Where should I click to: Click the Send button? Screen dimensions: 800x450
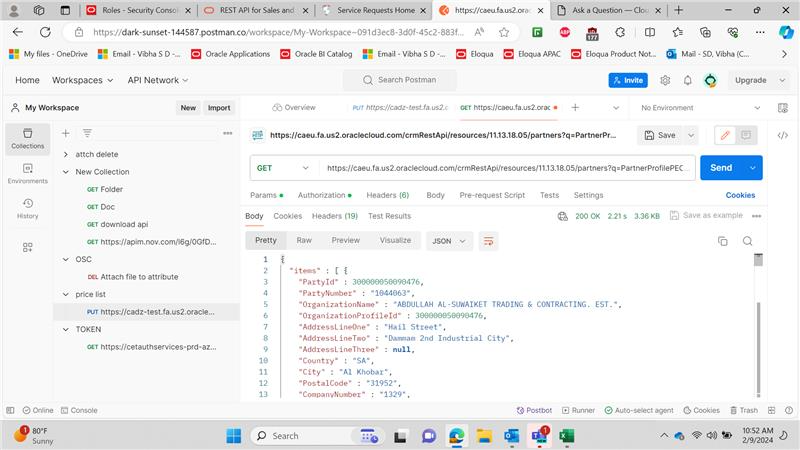pyautogui.click(x=721, y=168)
